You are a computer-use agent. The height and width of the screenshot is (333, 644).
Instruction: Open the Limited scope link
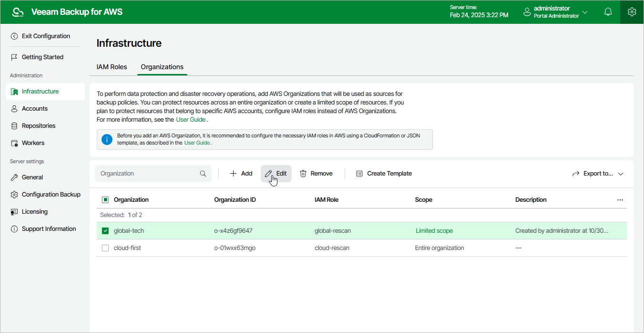(x=434, y=231)
